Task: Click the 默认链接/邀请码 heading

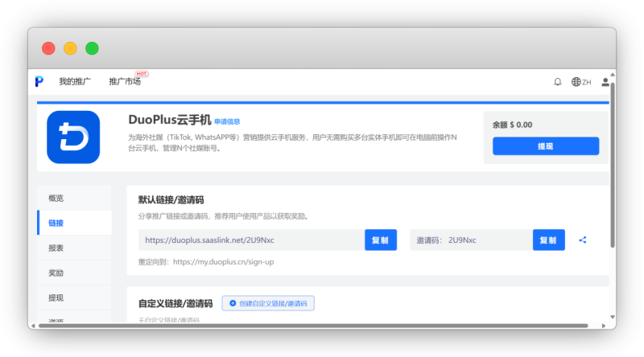Action: 171,200
